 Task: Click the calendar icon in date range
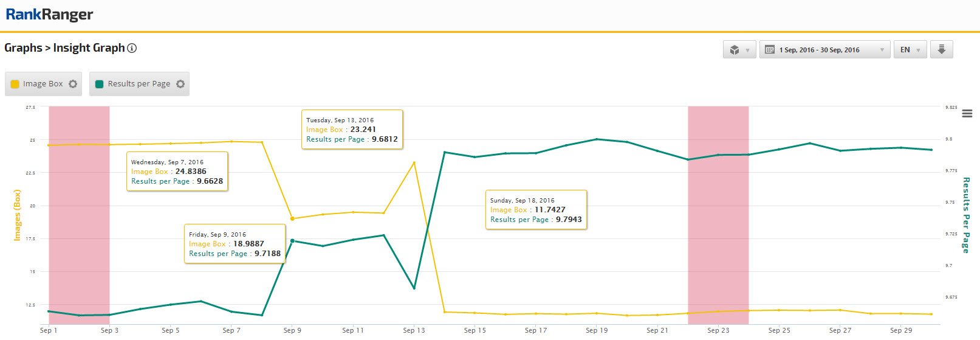tap(770, 50)
